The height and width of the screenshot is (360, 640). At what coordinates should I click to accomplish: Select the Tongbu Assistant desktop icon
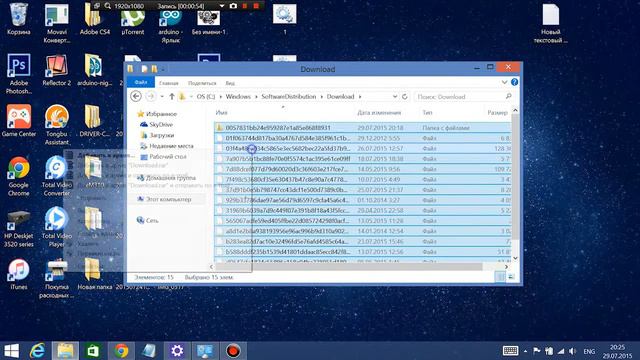click(57, 125)
